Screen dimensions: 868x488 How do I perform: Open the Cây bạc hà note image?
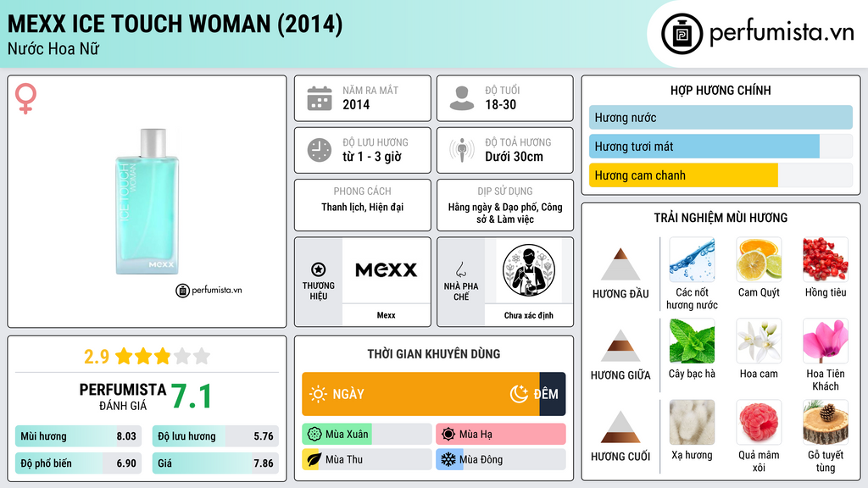692,341
